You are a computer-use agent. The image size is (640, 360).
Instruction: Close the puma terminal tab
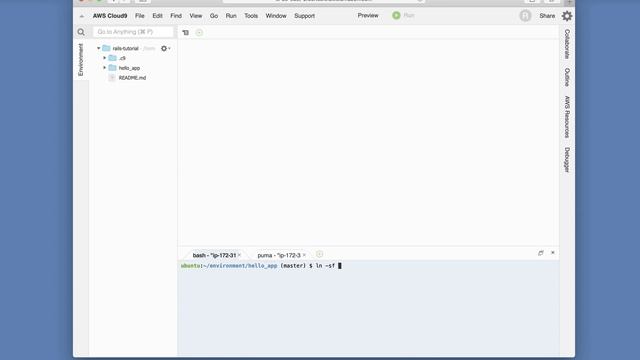pyautogui.click(x=304, y=255)
